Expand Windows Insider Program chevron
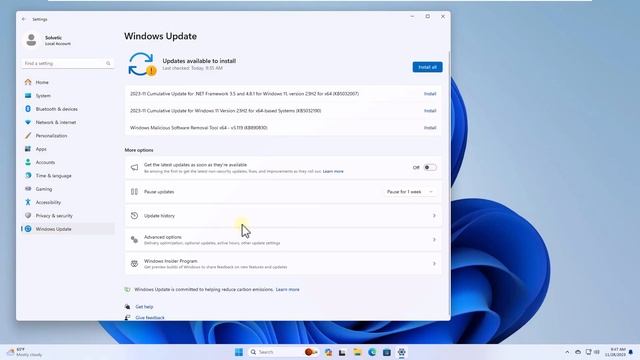 [434, 264]
